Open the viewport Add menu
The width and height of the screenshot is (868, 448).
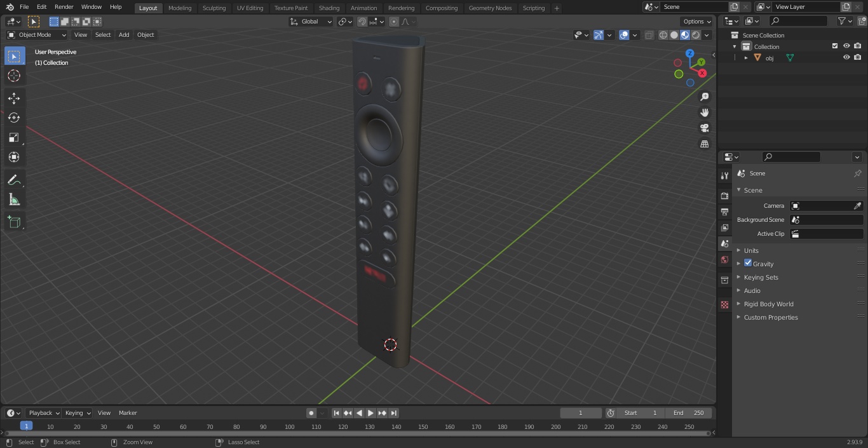(x=124, y=35)
